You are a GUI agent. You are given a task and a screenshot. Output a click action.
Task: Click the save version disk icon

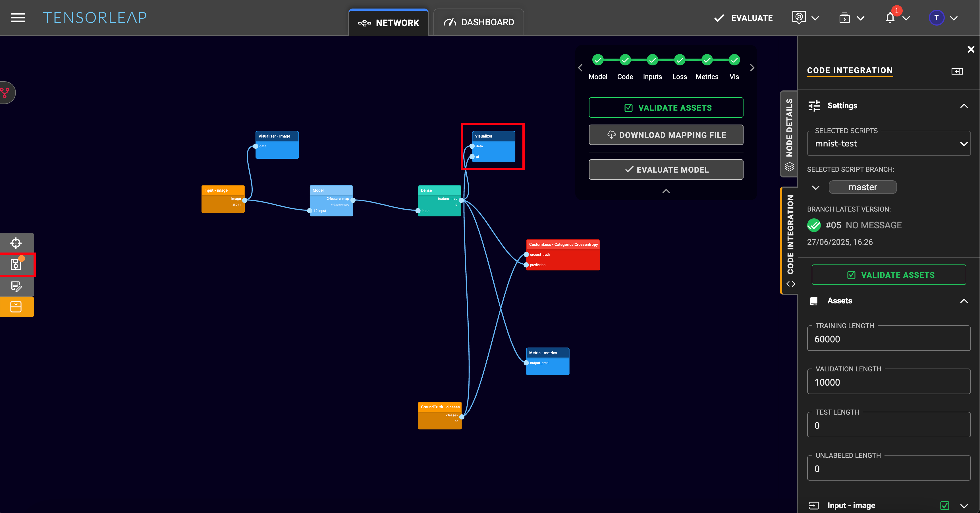click(16, 264)
